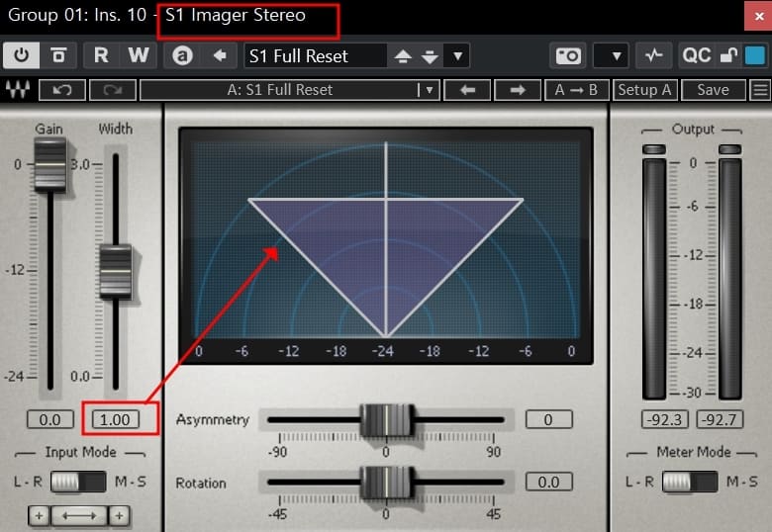
Task: Click the channel swap double-arrow button
Action: click(x=79, y=516)
